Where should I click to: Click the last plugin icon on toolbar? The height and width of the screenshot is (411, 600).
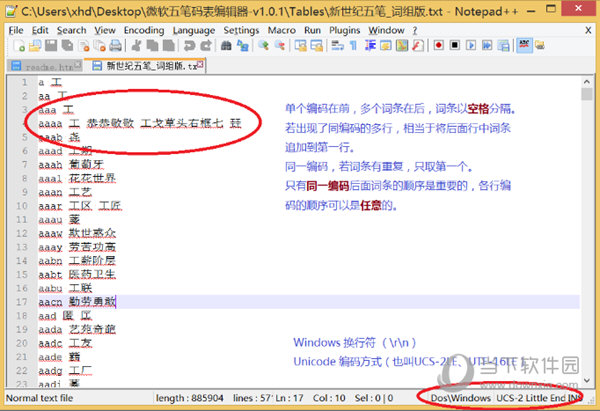pos(540,46)
